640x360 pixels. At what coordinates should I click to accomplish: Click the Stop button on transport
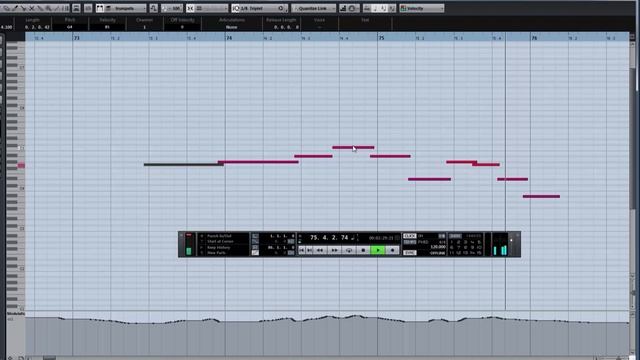point(363,250)
